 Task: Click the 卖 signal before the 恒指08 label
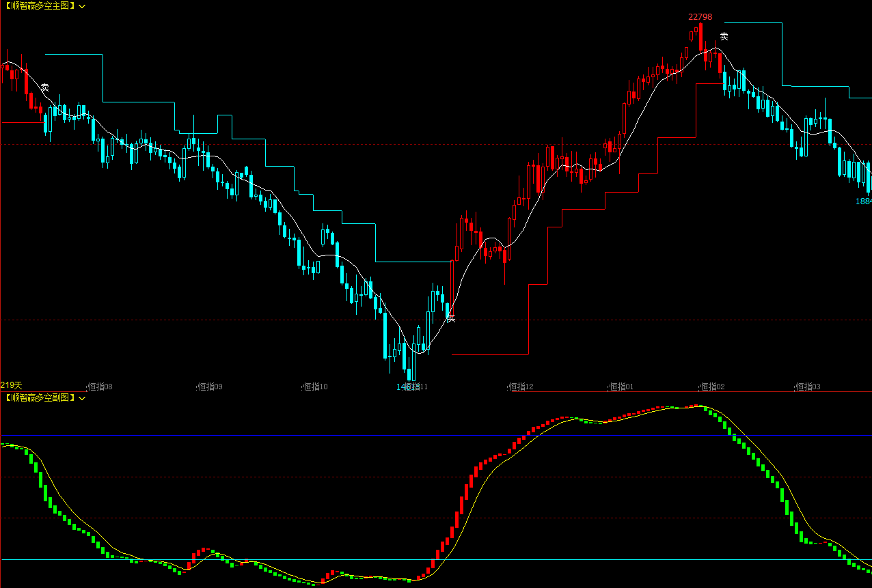tap(44, 88)
